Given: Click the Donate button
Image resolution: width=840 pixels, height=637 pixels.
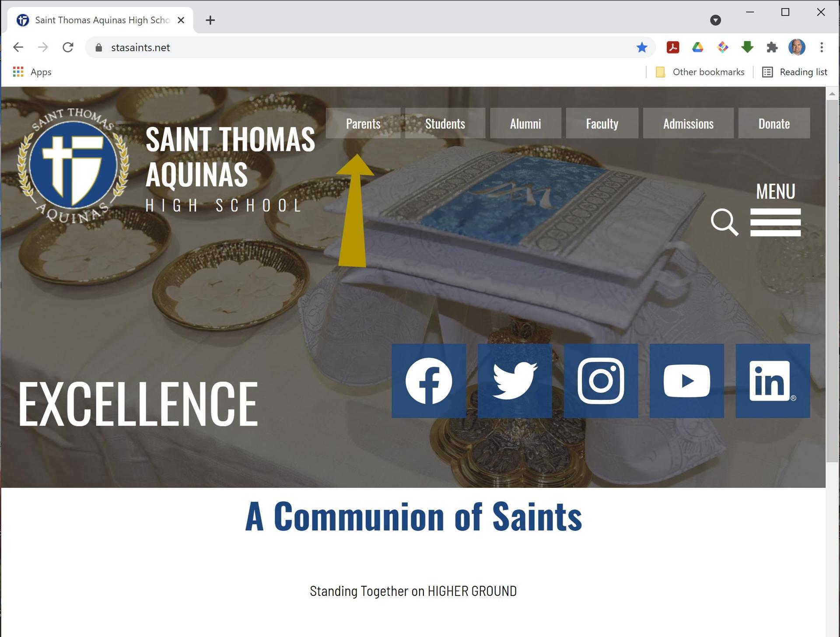Looking at the screenshot, I should point(774,123).
